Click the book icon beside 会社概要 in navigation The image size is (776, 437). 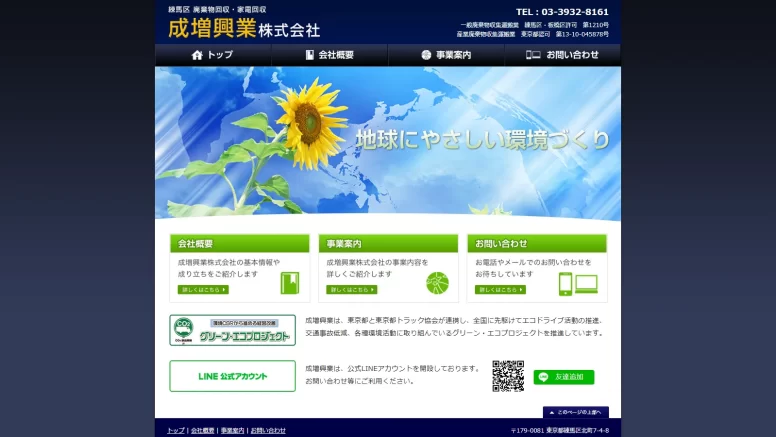click(310, 55)
